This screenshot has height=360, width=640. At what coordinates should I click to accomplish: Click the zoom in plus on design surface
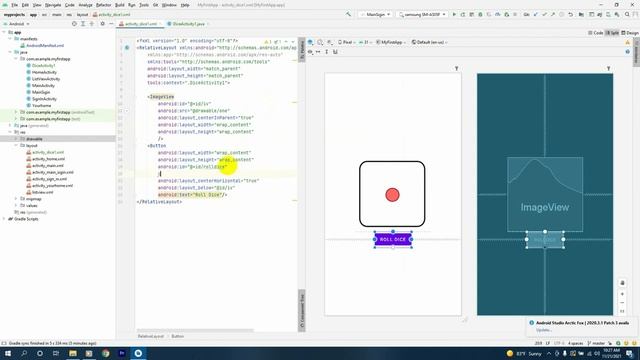(x=622, y=294)
